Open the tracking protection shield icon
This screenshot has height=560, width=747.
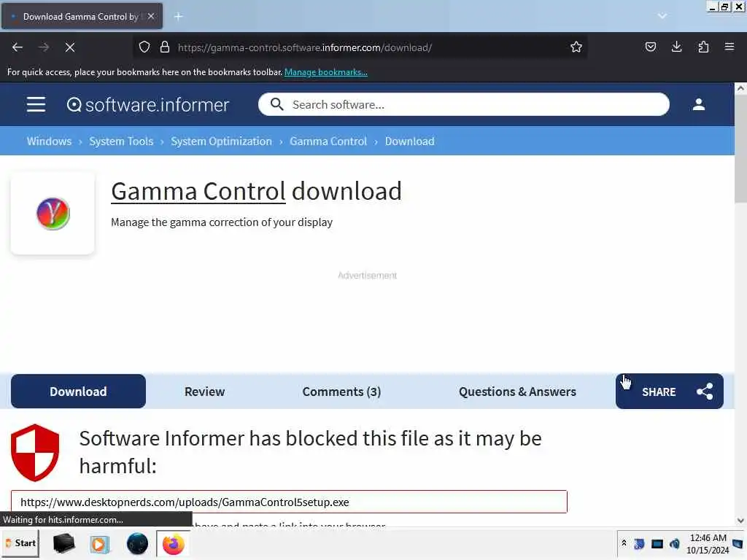tap(144, 47)
